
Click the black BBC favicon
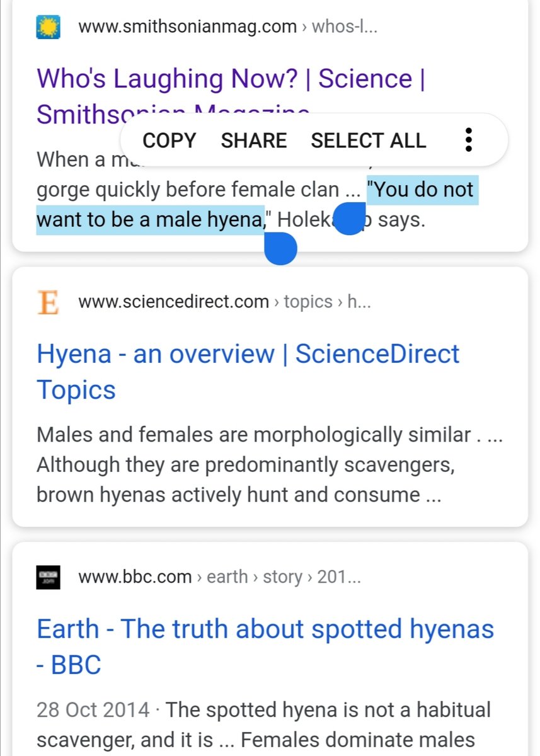click(x=49, y=576)
